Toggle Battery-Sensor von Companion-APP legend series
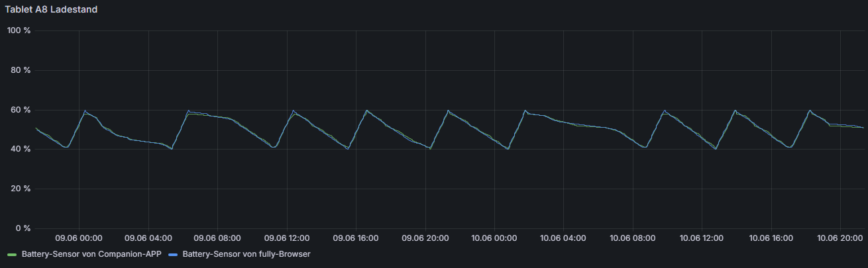The image size is (868, 268). point(91,253)
